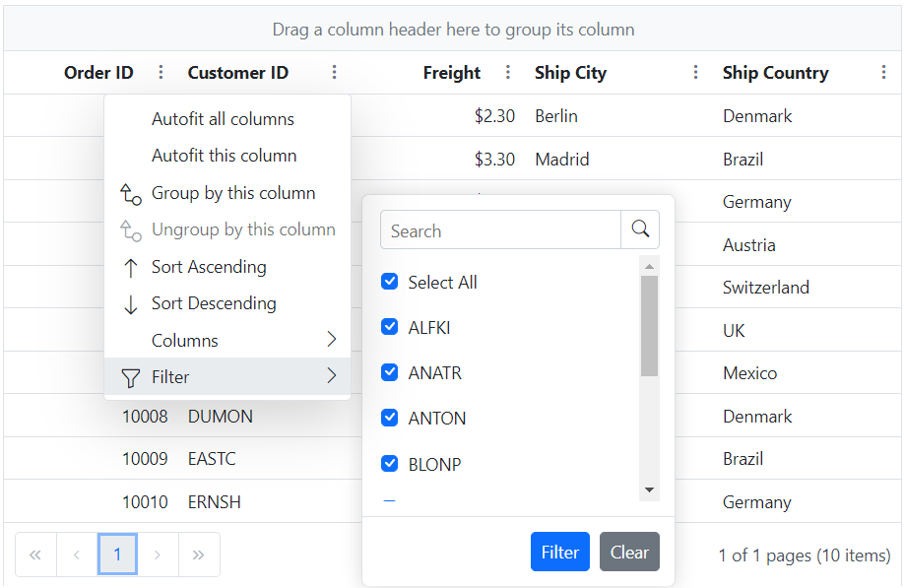Uncheck the ALFKI checkbox

[390, 327]
